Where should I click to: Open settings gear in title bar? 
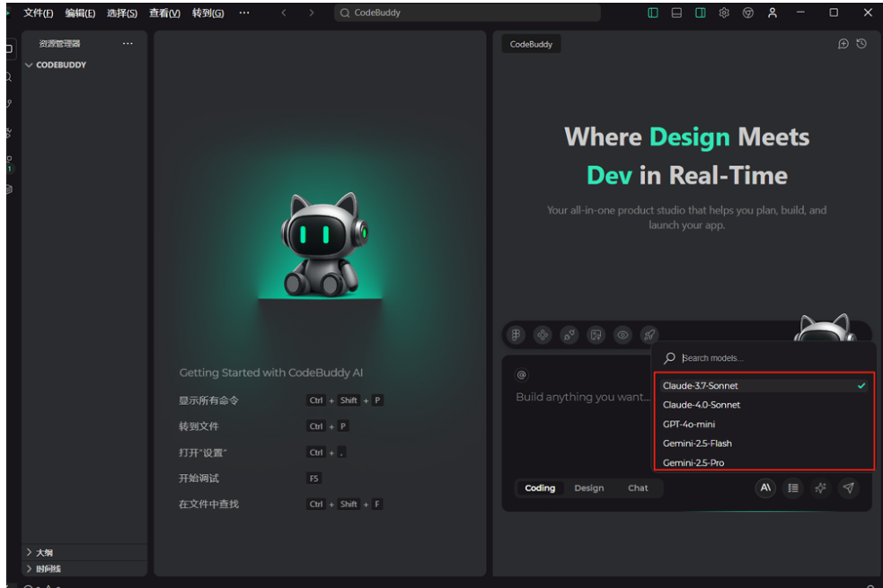pos(724,13)
